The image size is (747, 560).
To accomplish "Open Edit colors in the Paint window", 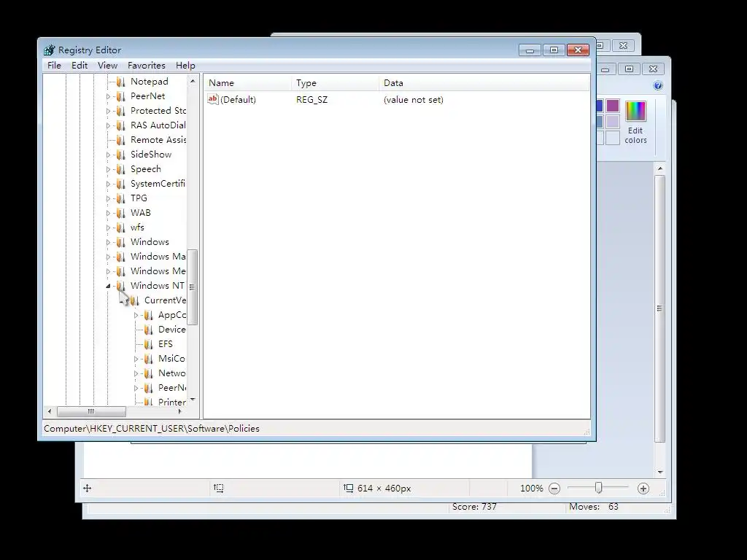I will coord(635,122).
